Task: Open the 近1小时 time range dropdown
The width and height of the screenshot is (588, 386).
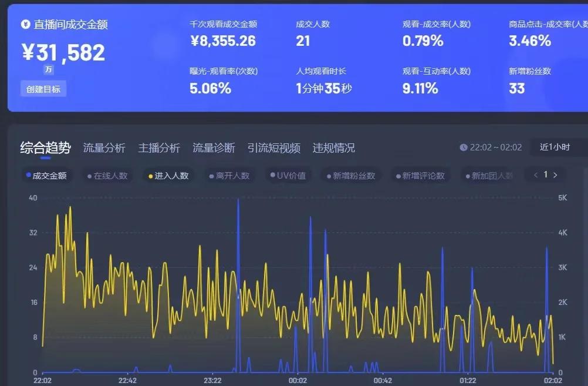Action: click(x=556, y=147)
